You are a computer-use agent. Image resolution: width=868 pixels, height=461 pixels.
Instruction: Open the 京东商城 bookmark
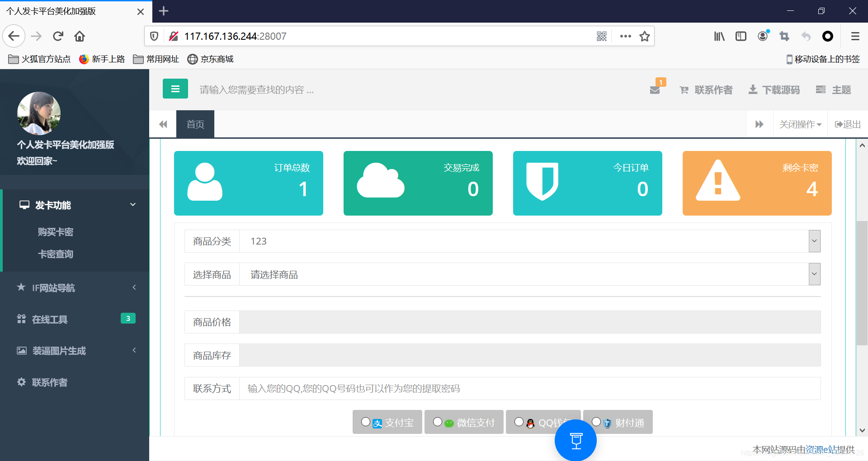tap(211, 59)
